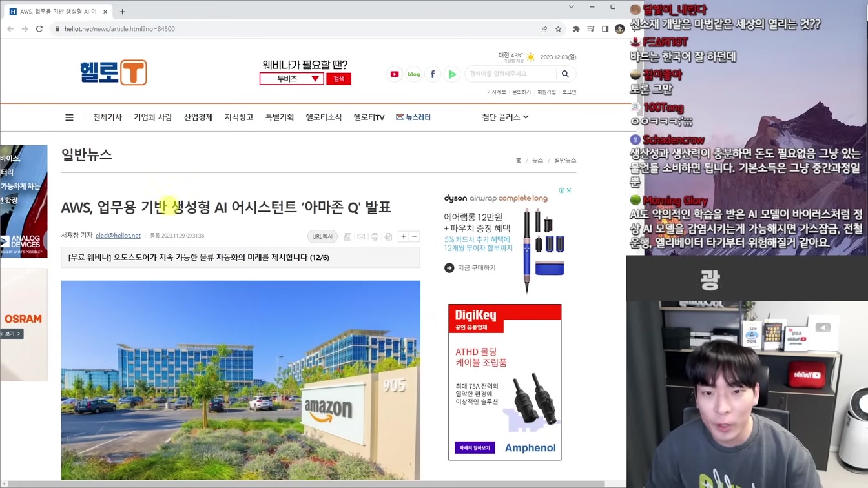Click the site search magnifier icon
Image resolution: width=868 pixels, height=488 pixels.
coord(565,74)
